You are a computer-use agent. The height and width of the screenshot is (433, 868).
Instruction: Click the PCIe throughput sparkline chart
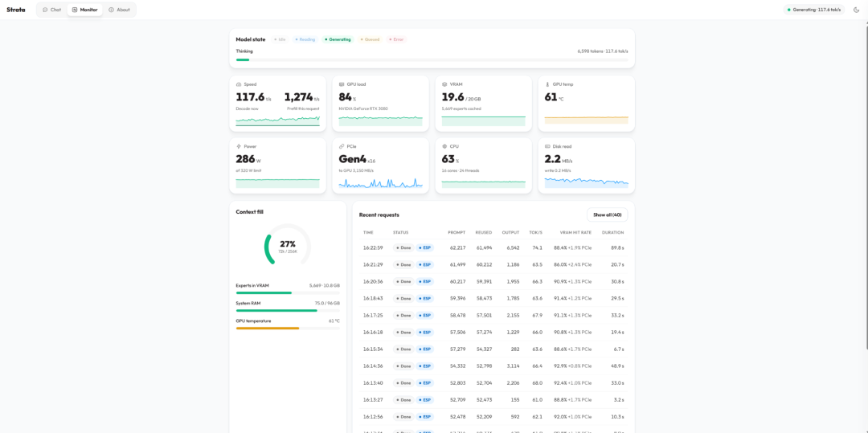(381, 182)
